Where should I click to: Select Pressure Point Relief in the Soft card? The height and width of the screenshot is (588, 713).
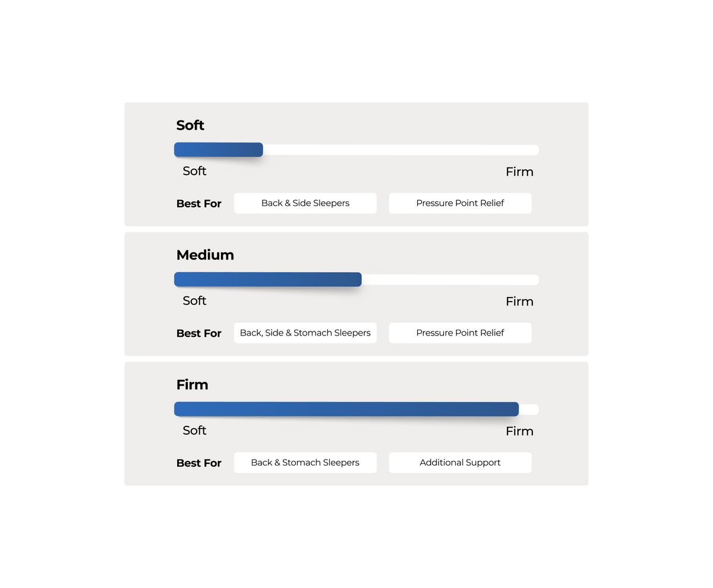pyautogui.click(x=460, y=203)
